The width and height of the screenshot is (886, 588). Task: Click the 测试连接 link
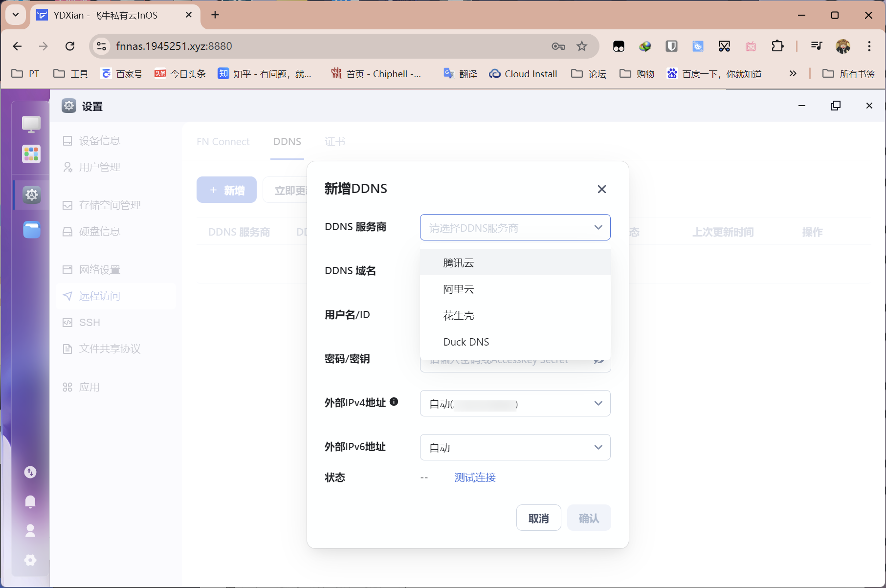(x=475, y=477)
